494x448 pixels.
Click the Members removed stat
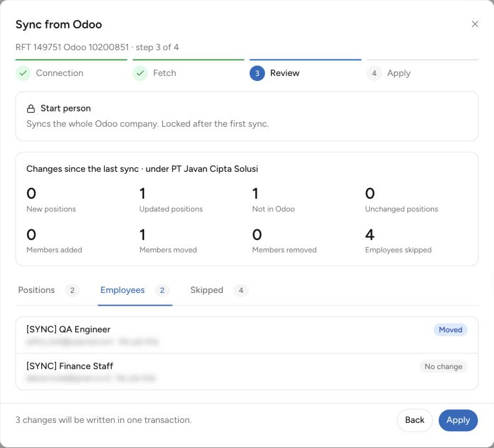point(284,241)
